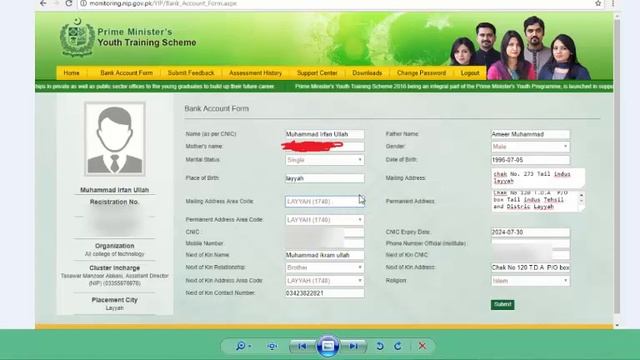640x360 pixels.
Task: Bookmark this page with the star icon
Action: click(x=598, y=3)
